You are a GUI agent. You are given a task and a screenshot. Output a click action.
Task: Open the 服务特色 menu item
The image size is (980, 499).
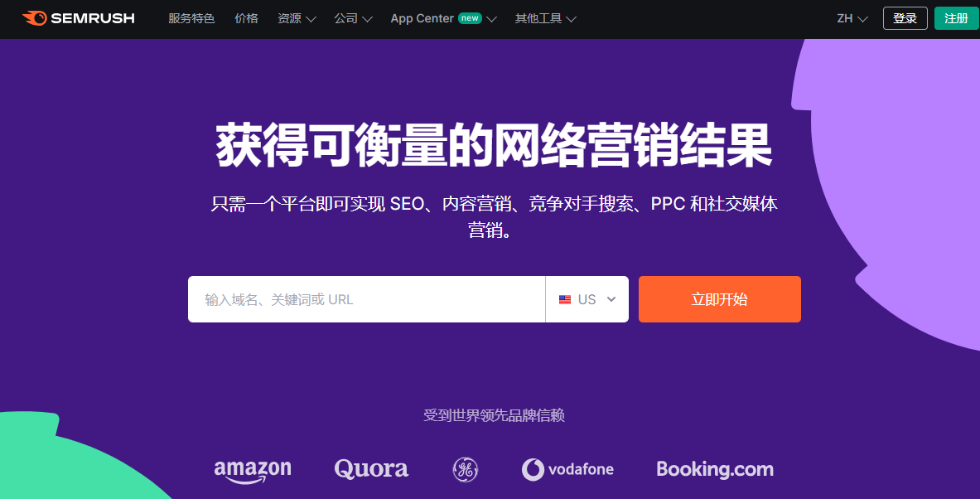(191, 19)
